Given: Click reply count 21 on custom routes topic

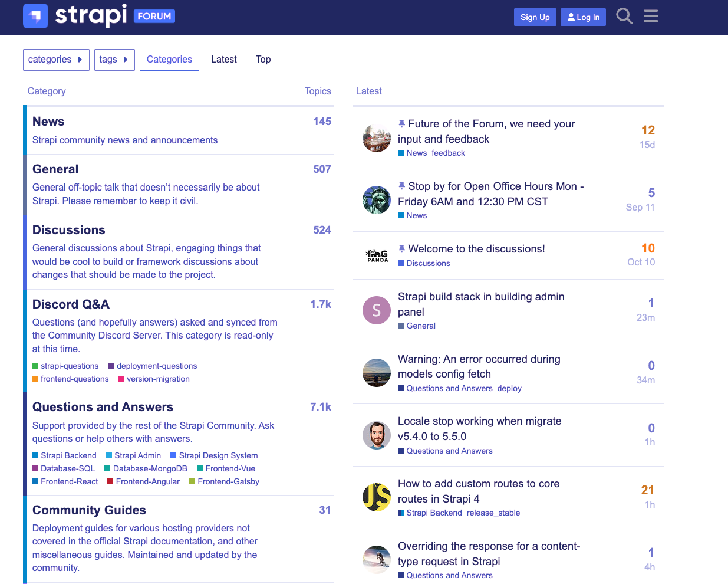Looking at the screenshot, I should [648, 490].
